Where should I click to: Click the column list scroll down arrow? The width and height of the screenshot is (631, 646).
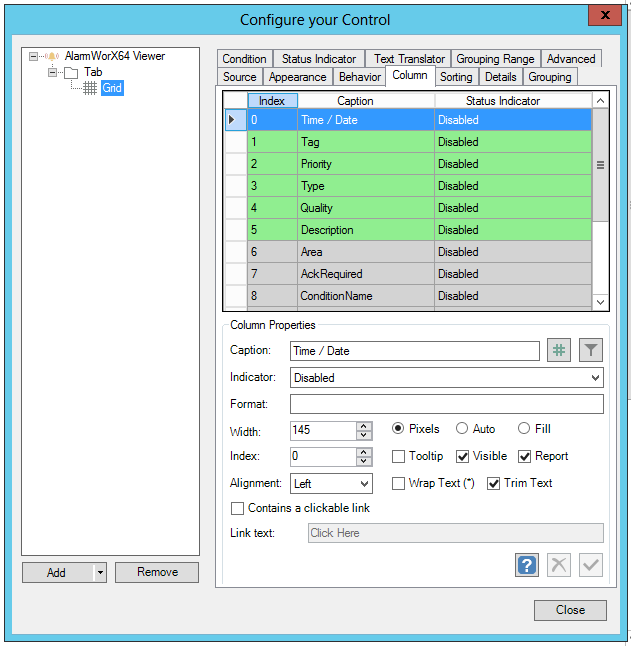click(600, 302)
